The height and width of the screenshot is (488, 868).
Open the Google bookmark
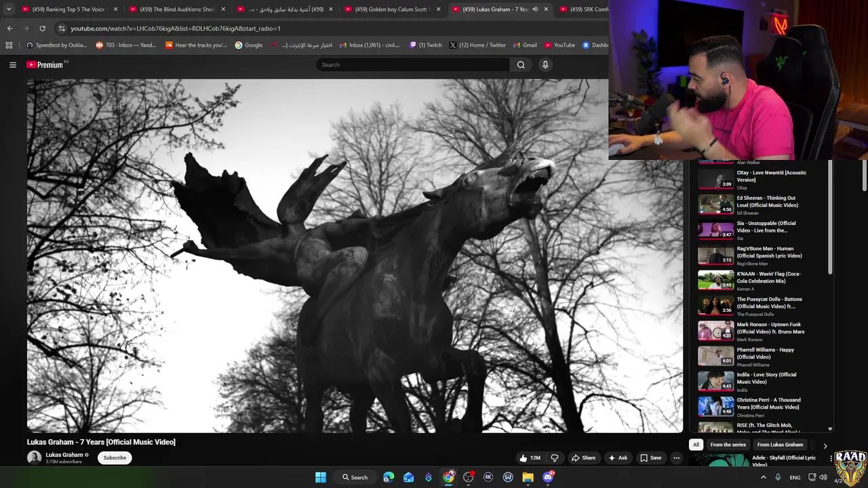[x=248, y=45]
